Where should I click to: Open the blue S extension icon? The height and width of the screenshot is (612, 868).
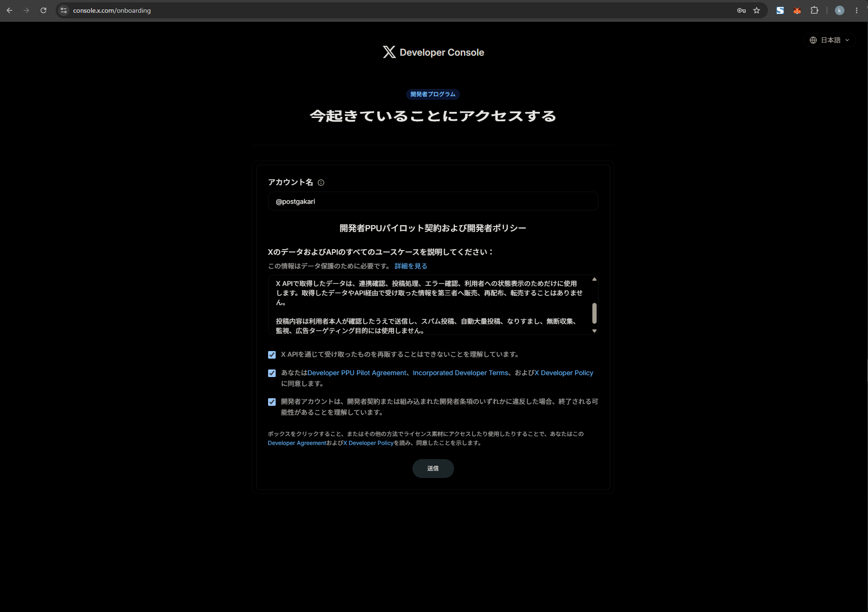pos(780,10)
